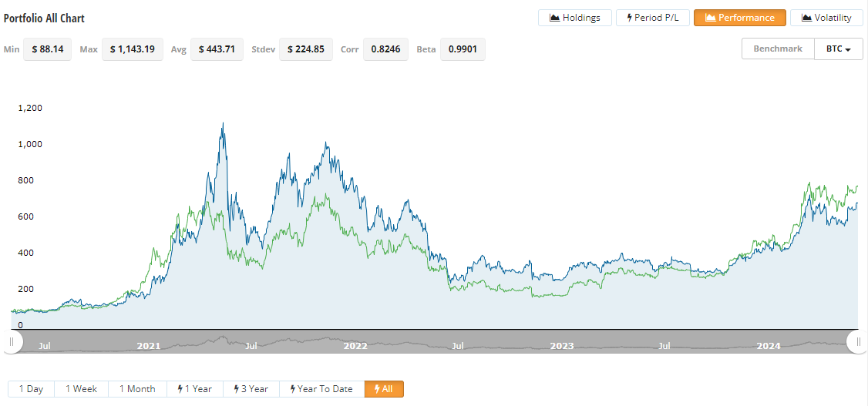Click the 2023 label in navigator timeline
868x406 pixels.
(x=562, y=346)
